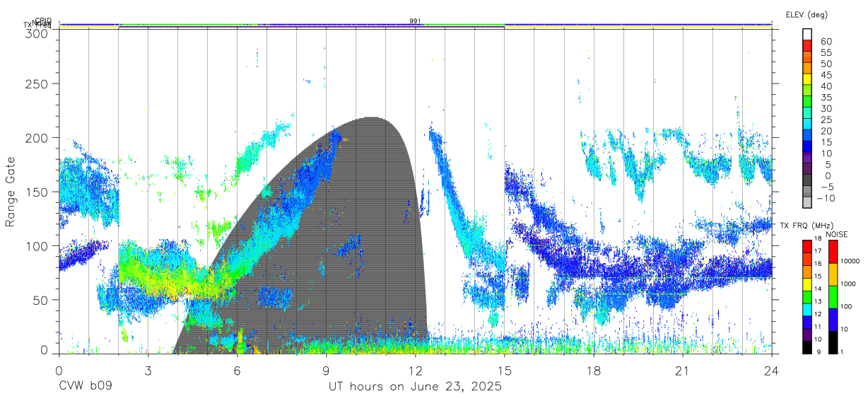Click the 12 hour tick on UT axis

[416, 370]
